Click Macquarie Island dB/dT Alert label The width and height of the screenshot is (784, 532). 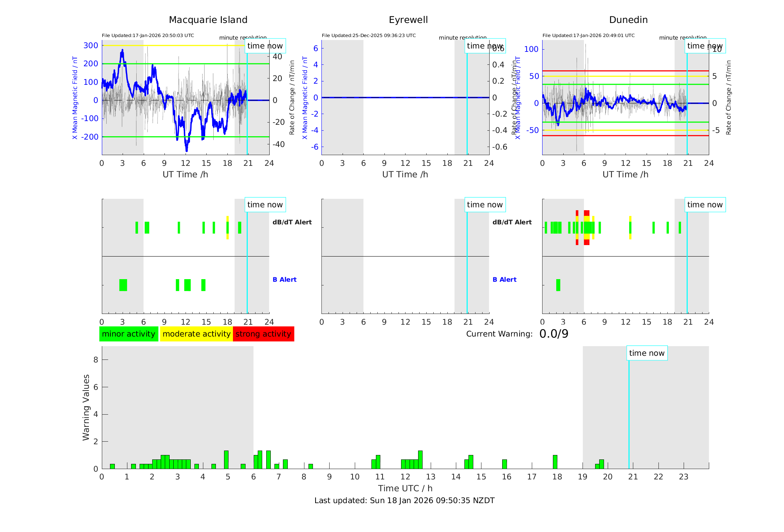coord(292,222)
